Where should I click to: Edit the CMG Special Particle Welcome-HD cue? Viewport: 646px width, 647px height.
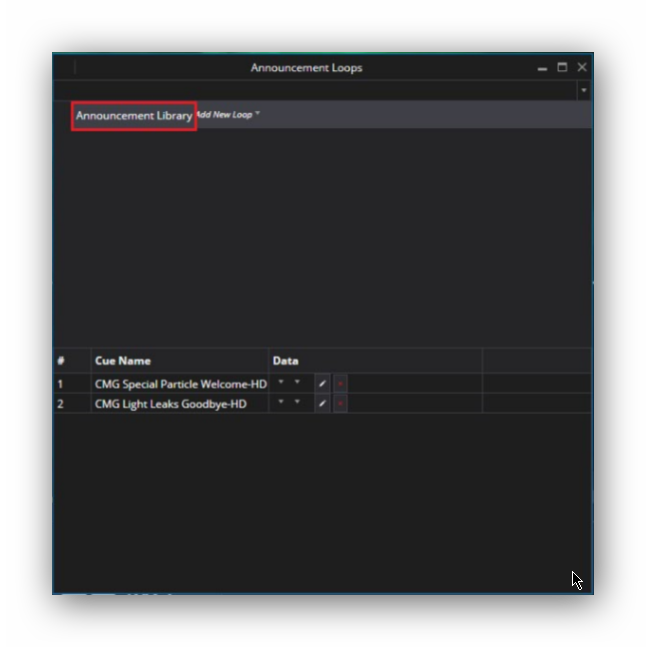322,384
